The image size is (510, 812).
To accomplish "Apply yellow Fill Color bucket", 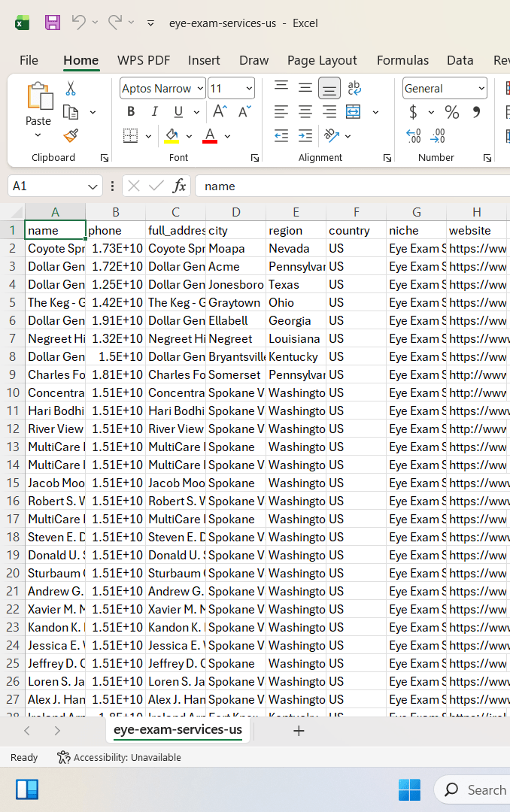I will click(172, 135).
